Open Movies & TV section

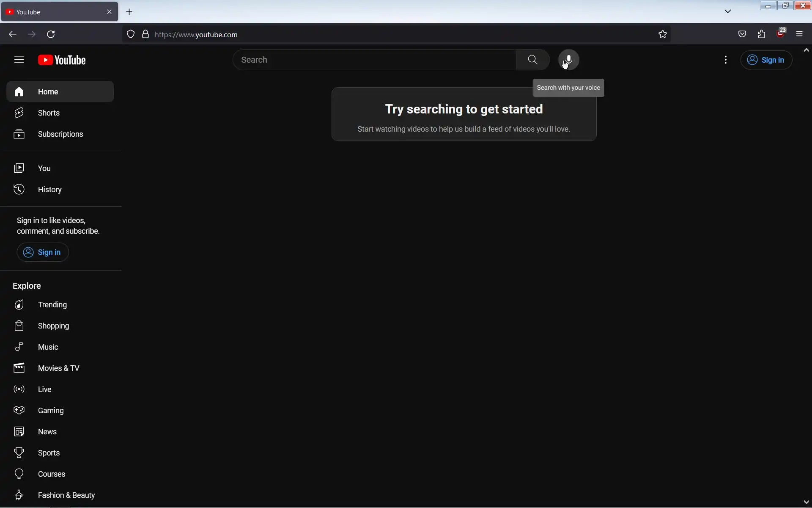coord(58,368)
